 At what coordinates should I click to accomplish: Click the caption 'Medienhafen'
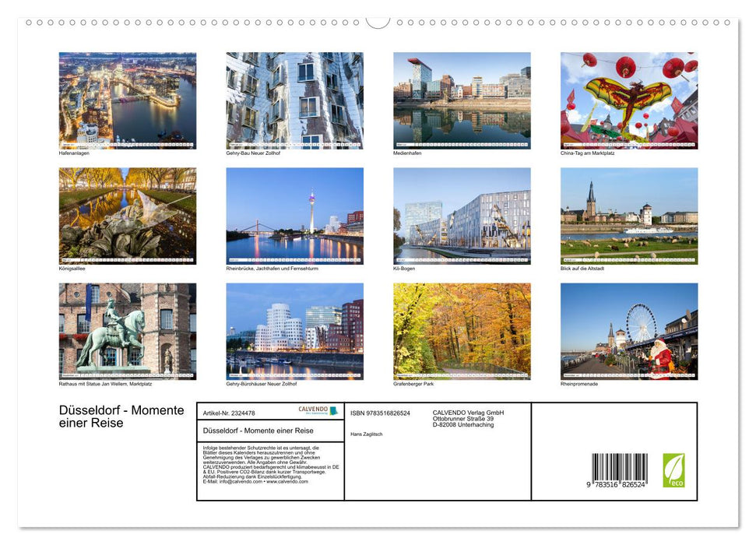click(x=407, y=153)
